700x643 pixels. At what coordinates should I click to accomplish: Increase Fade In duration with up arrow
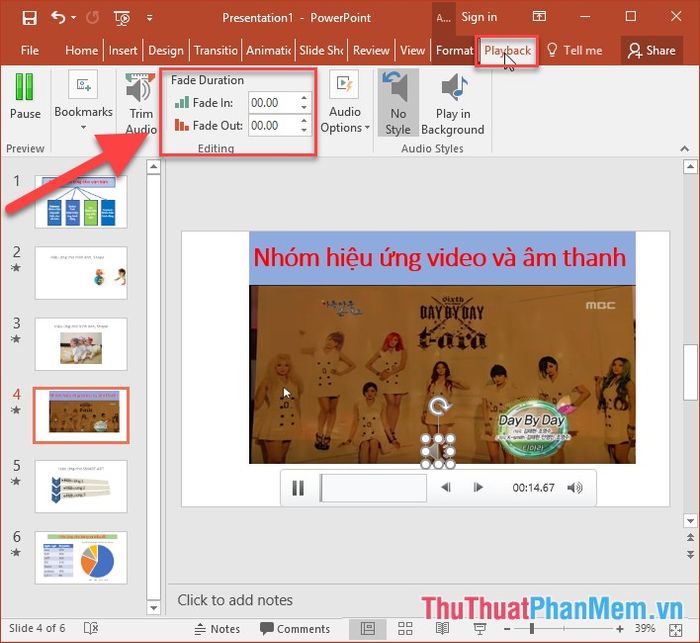pyautogui.click(x=304, y=98)
